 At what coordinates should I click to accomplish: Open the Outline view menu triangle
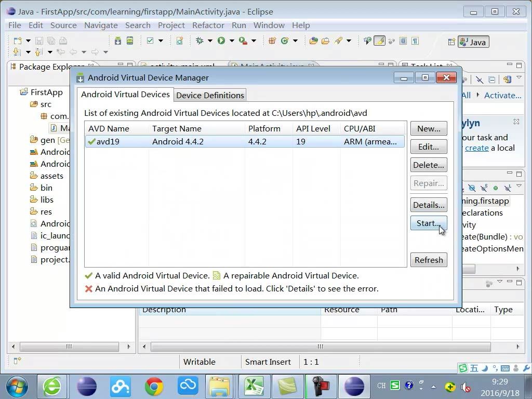(519, 186)
